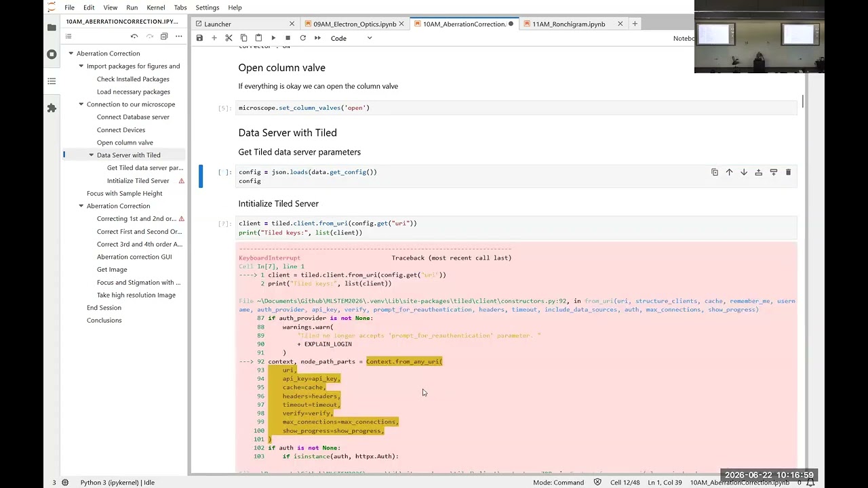Show the Table of Contents panel
Viewport: 868px width, 488px height.
click(x=52, y=81)
